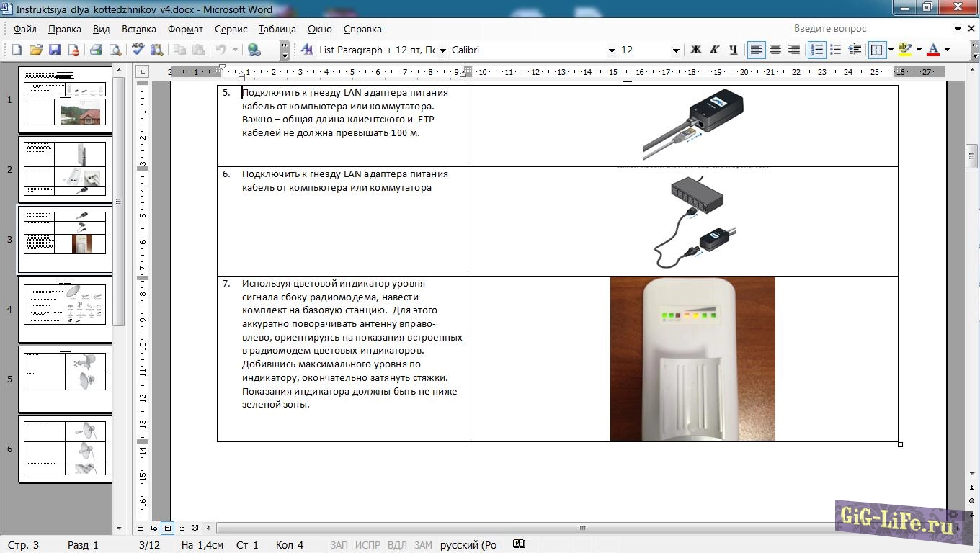The height and width of the screenshot is (553, 980).
Task: Click the русский language indicator in status bar
Action: [x=468, y=545]
